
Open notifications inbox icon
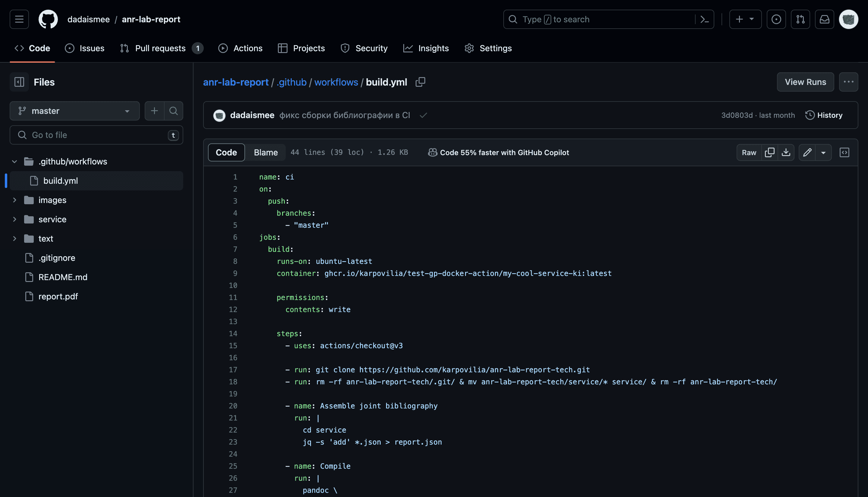tap(825, 20)
